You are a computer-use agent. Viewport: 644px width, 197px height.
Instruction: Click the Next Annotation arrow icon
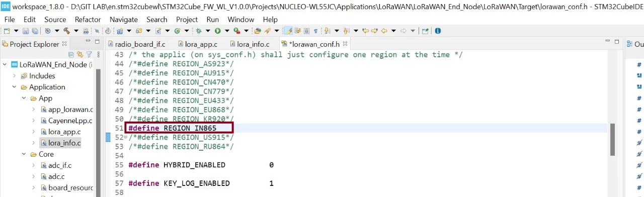pyautogui.click(x=327, y=31)
